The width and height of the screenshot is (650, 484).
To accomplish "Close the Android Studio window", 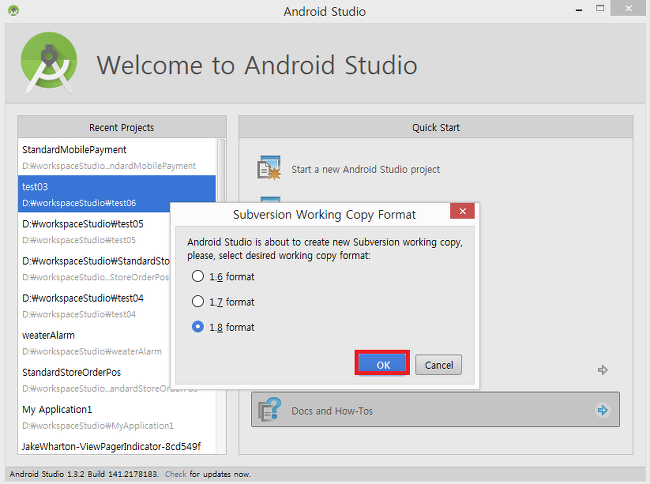I will (628, 8).
